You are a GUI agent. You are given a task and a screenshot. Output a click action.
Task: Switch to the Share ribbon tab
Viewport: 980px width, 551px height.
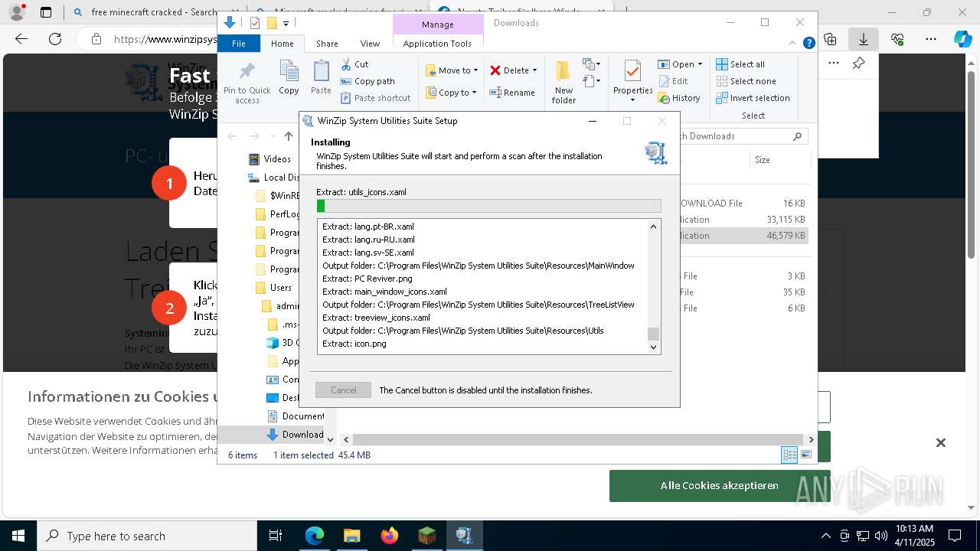(327, 44)
